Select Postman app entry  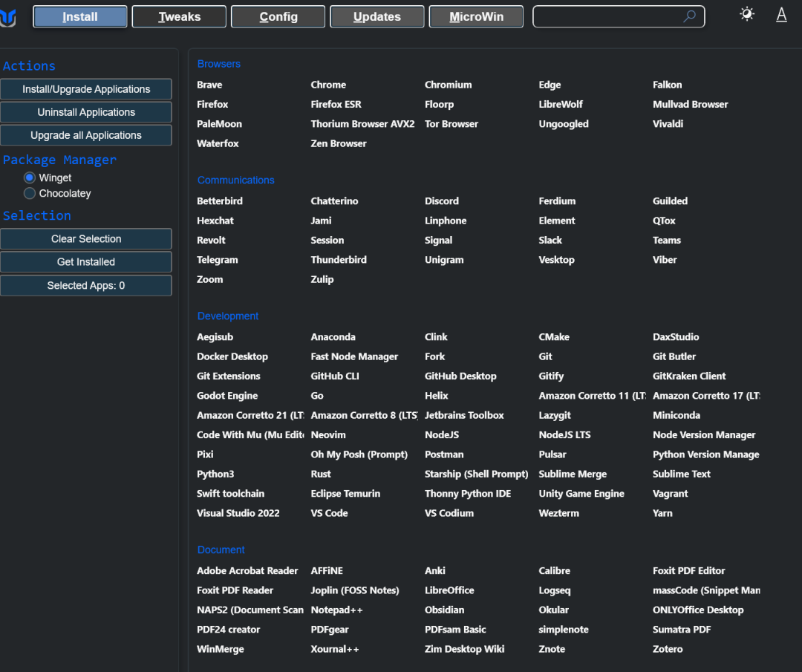[x=444, y=454]
